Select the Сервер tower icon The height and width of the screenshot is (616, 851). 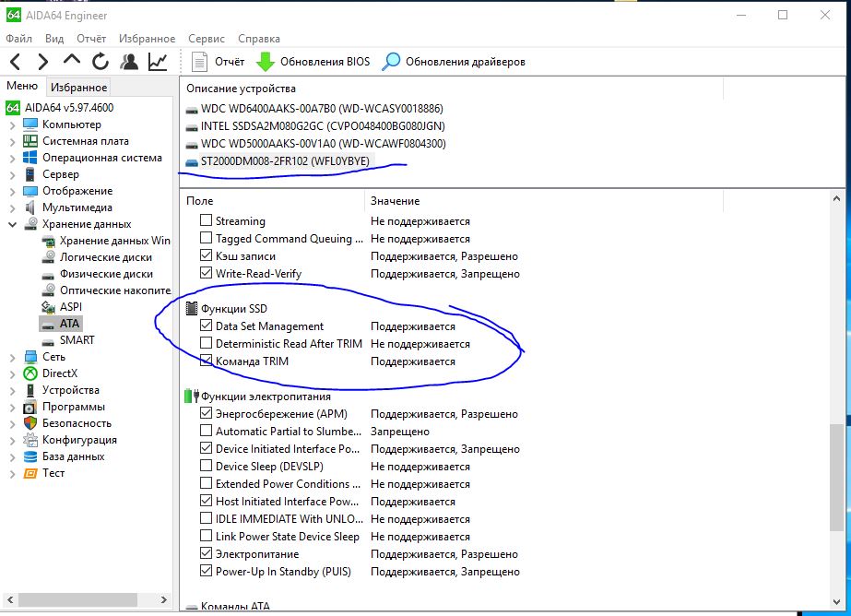pos(30,174)
